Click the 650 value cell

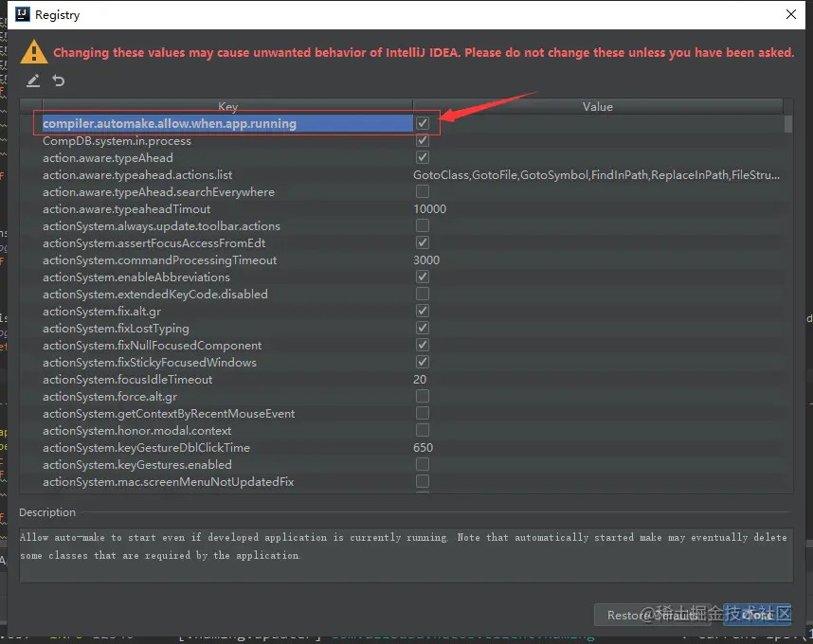[x=424, y=448]
